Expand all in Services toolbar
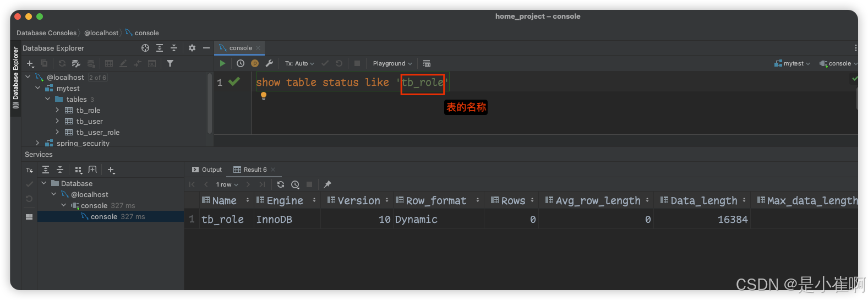The width and height of the screenshot is (868, 300). point(46,170)
